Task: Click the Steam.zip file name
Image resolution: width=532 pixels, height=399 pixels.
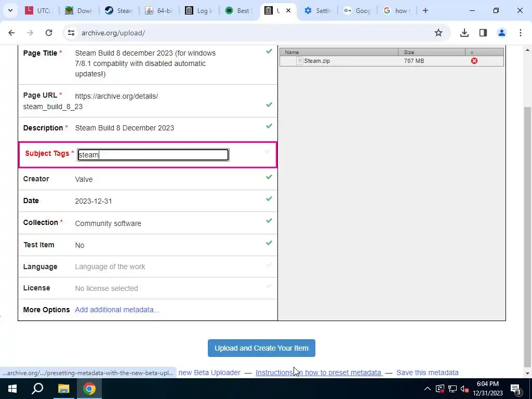Action: pyautogui.click(x=317, y=61)
